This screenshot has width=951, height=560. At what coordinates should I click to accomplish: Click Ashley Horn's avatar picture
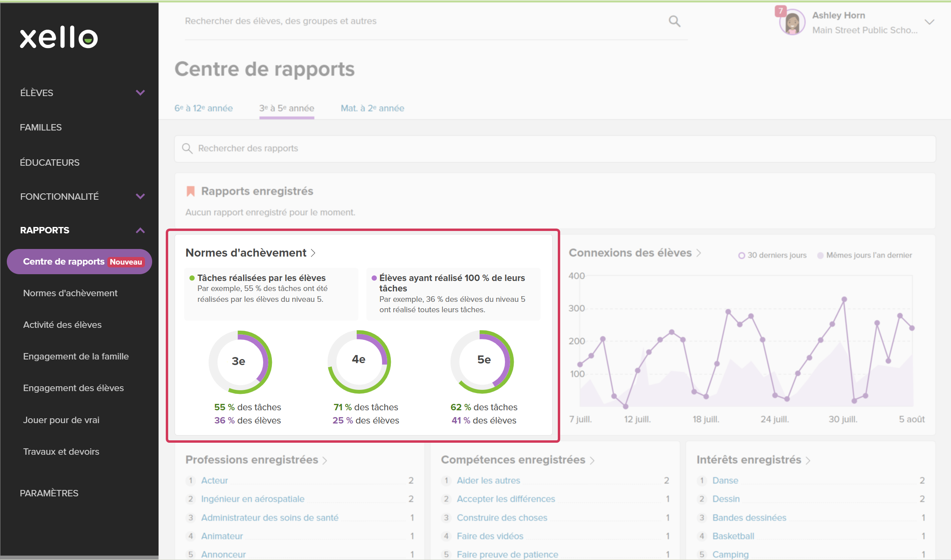pyautogui.click(x=792, y=23)
